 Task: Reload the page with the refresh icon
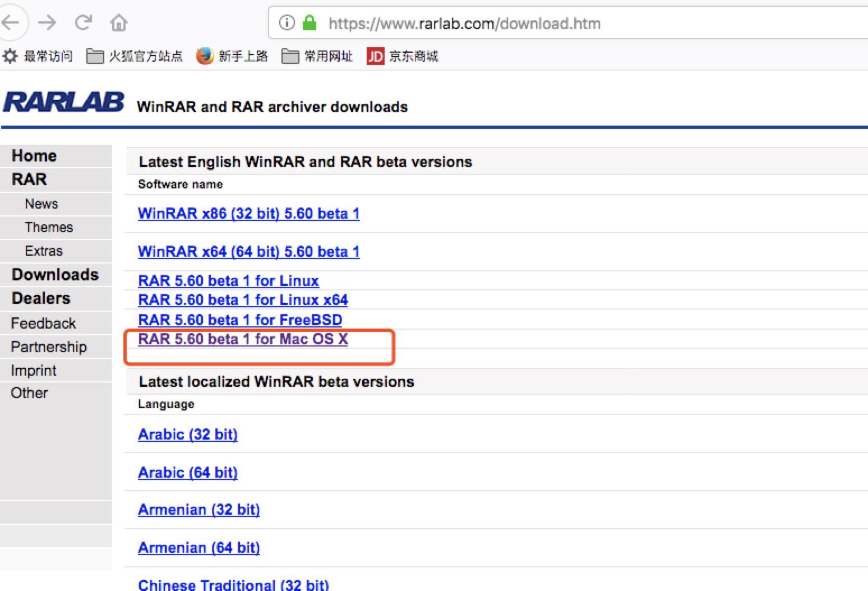tap(84, 23)
